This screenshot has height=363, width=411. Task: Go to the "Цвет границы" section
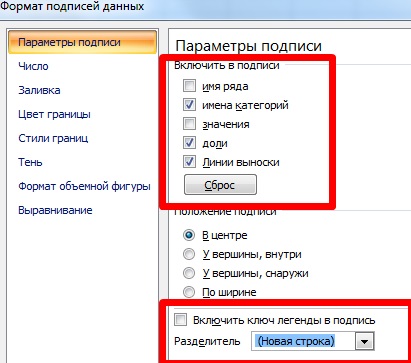coord(54,114)
